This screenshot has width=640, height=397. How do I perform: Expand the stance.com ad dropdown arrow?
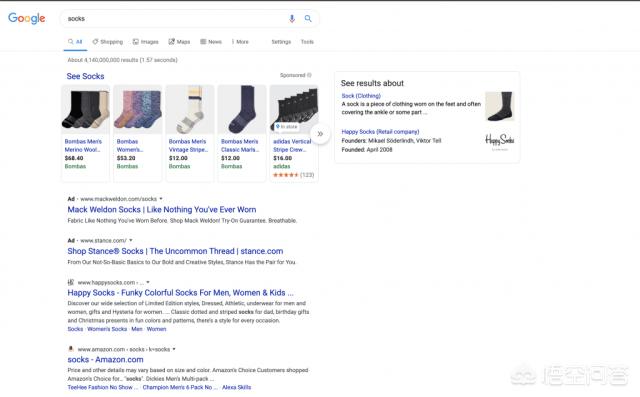click(131, 240)
